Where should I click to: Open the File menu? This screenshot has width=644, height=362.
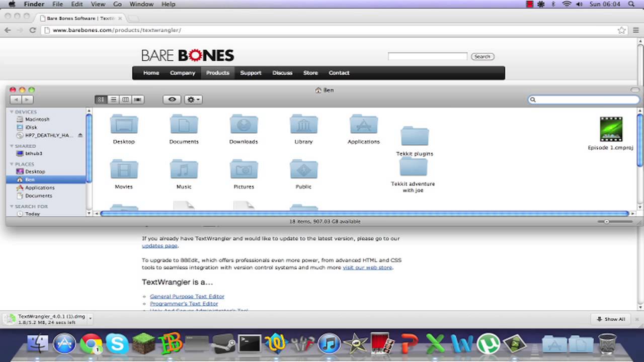pyautogui.click(x=57, y=4)
